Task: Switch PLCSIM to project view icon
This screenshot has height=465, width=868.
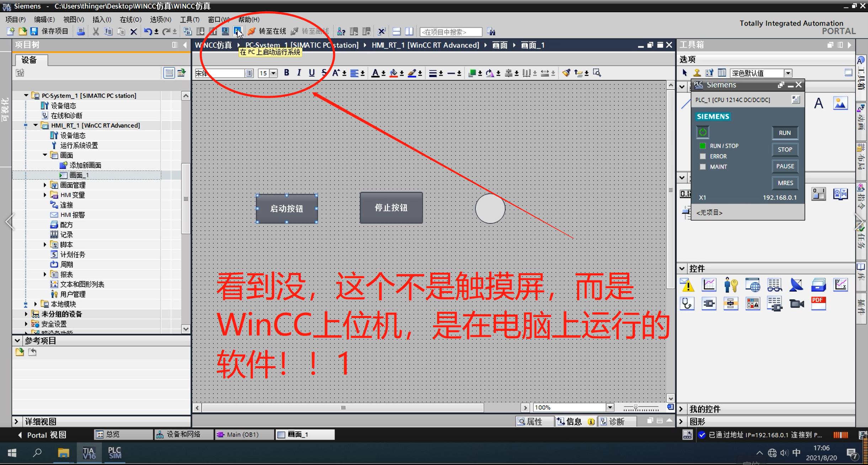Action: pyautogui.click(x=796, y=100)
